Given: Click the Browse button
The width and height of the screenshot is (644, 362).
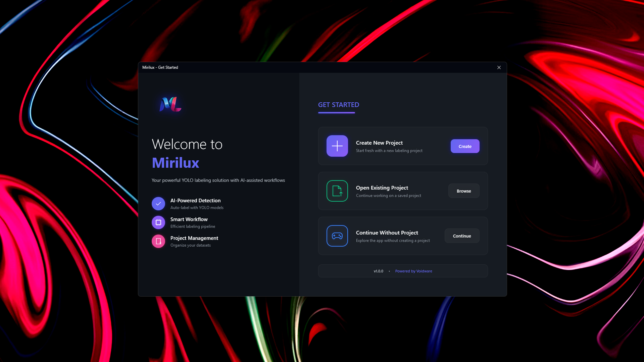Looking at the screenshot, I should (463, 191).
